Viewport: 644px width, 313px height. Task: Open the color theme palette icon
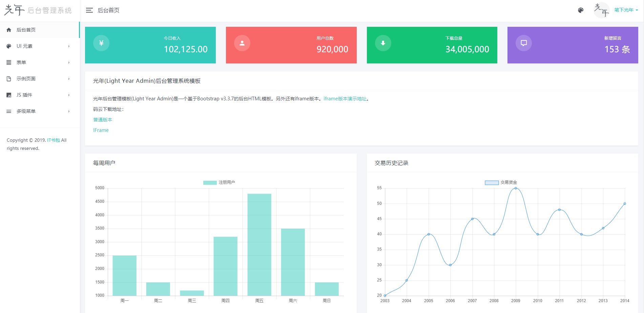coord(581,10)
